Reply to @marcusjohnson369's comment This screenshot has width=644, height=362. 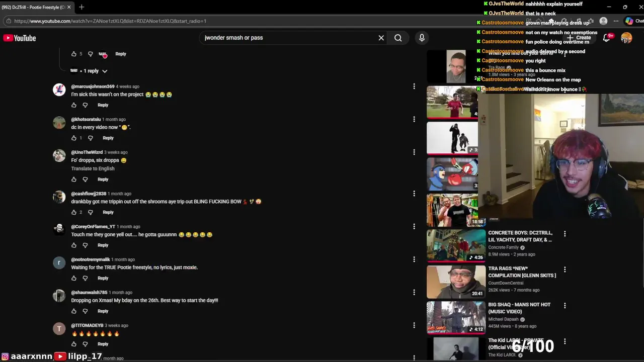(103, 105)
